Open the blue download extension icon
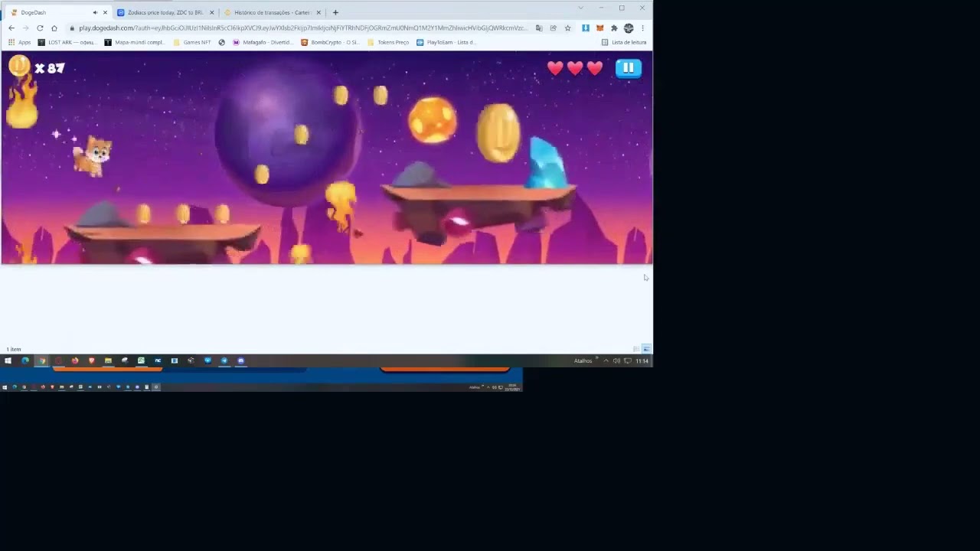The image size is (980, 551). click(x=586, y=28)
